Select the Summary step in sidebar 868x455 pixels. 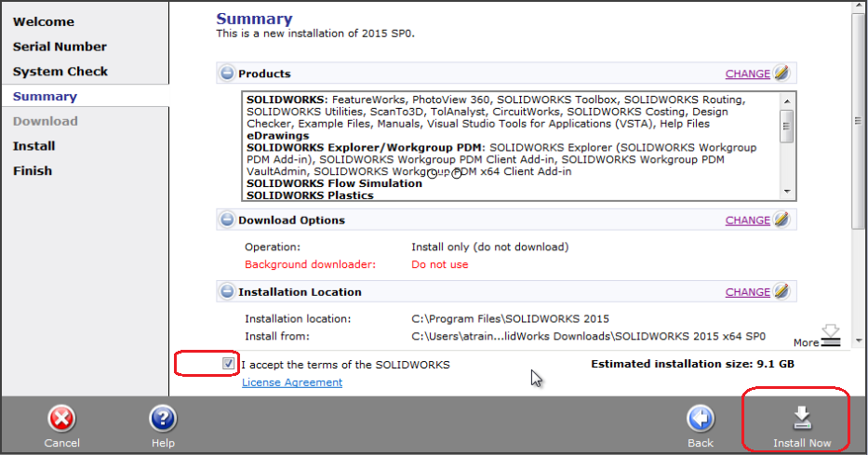[45, 97]
